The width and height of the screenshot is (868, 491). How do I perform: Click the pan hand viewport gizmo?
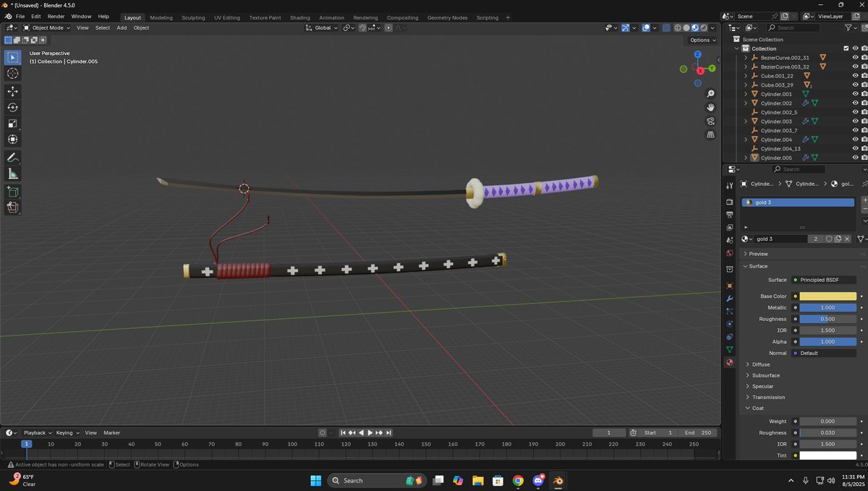710,107
